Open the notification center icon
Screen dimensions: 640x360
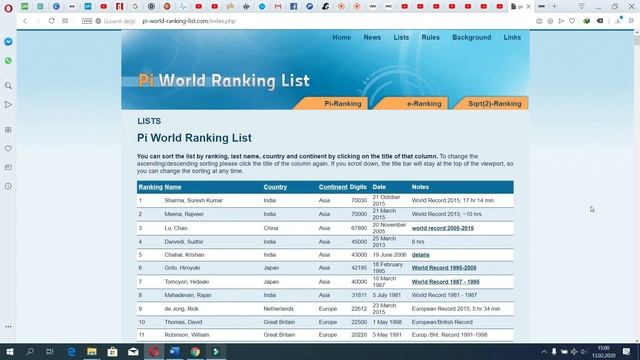[627, 351]
